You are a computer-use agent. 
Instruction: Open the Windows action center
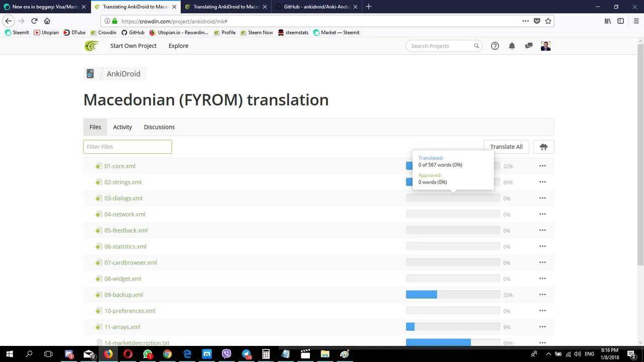coord(632,354)
